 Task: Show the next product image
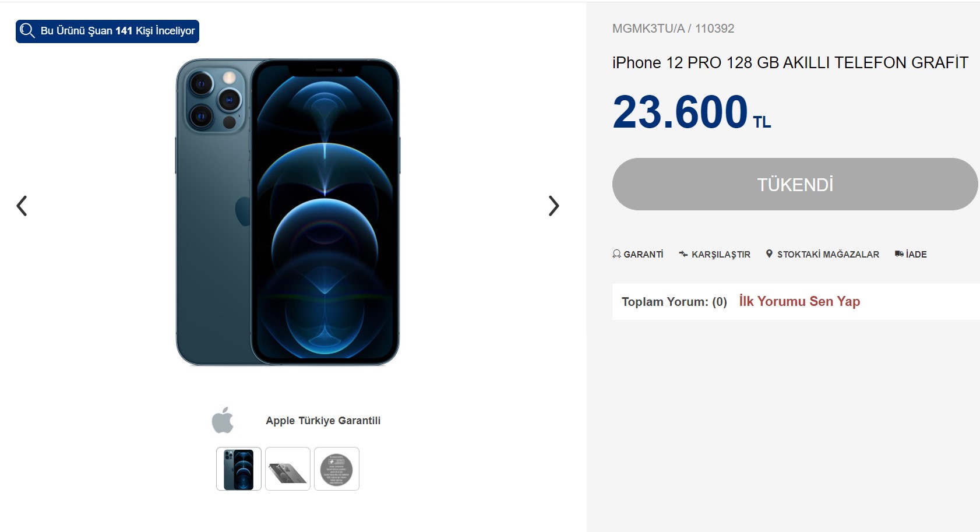click(554, 206)
